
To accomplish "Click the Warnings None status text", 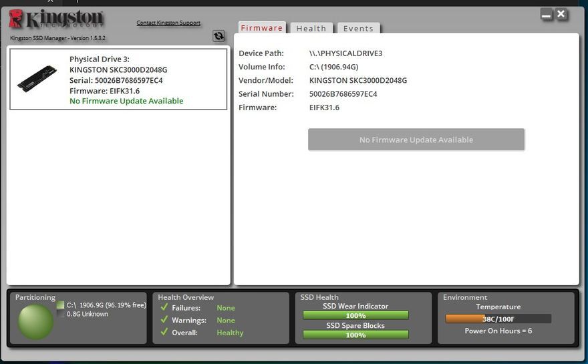I will click(226, 320).
